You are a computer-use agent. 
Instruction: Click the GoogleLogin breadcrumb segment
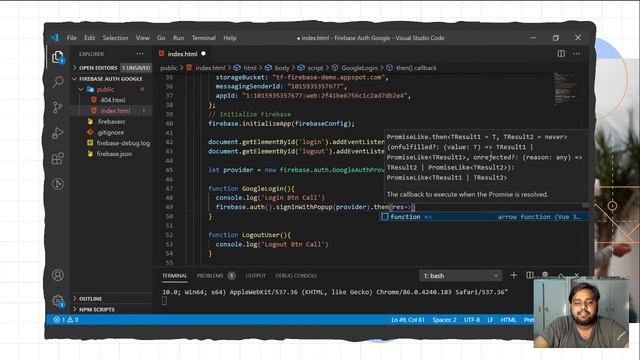[x=359, y=68]
